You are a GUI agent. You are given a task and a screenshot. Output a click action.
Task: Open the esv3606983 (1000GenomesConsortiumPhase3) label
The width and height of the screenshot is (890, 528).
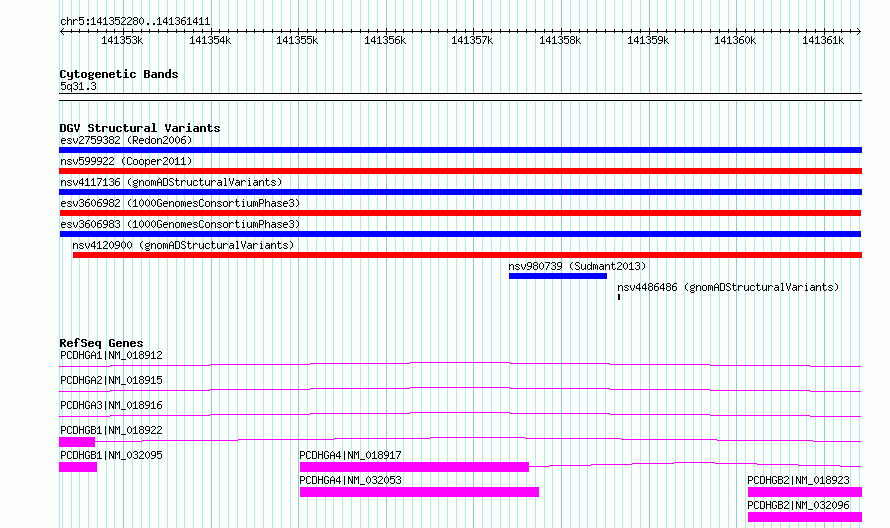click(180, 224)
